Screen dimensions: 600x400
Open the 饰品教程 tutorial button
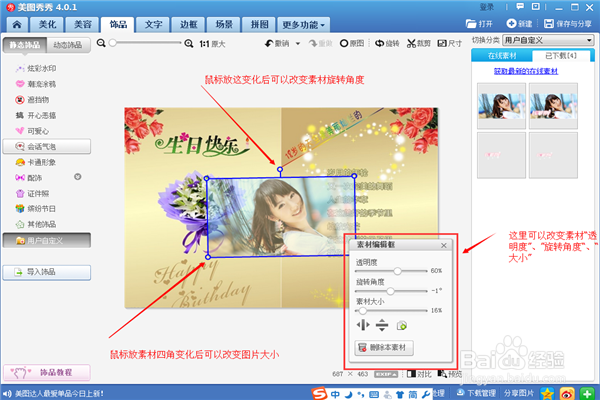coord(47,372)
